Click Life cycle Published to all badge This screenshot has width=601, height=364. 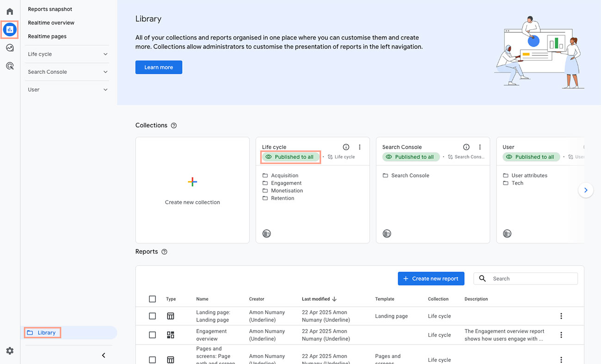290,157
